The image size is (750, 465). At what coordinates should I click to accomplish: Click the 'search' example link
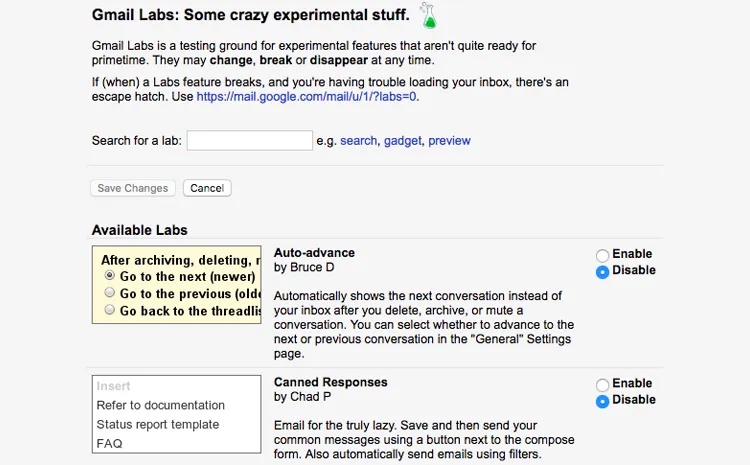[358, 141]
